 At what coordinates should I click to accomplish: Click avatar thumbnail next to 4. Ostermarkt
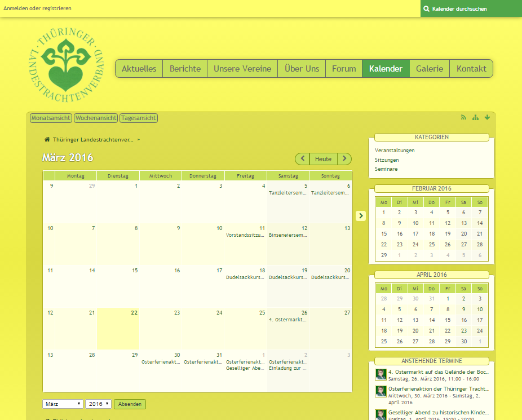[x=381, y=374]
